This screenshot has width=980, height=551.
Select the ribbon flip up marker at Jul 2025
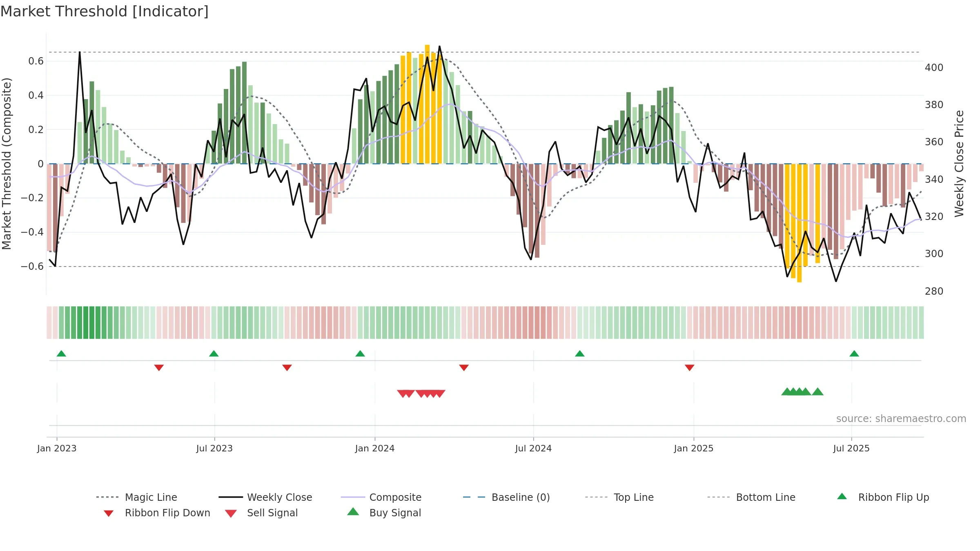coord(854,353)
